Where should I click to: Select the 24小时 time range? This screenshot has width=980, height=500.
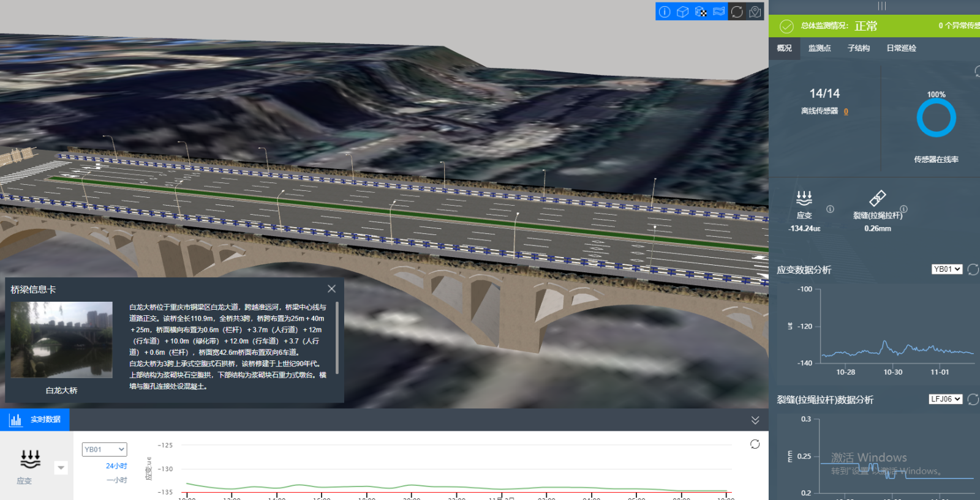[116, 466]
